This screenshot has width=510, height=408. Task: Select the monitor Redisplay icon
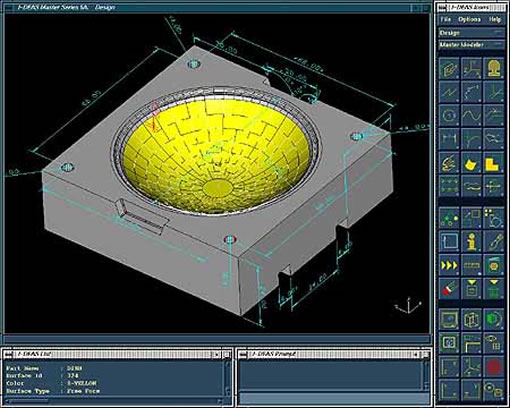point(449,319)
